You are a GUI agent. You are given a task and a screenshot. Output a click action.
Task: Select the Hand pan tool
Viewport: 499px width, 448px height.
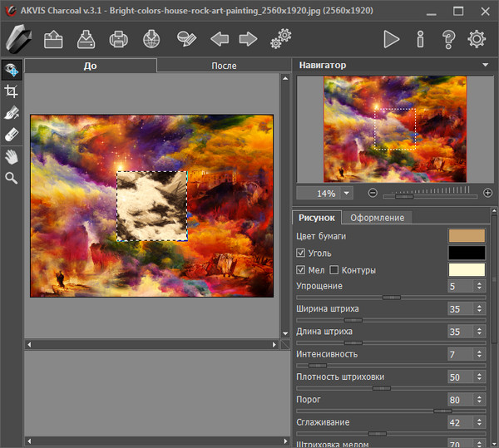[x=12, y=155]
